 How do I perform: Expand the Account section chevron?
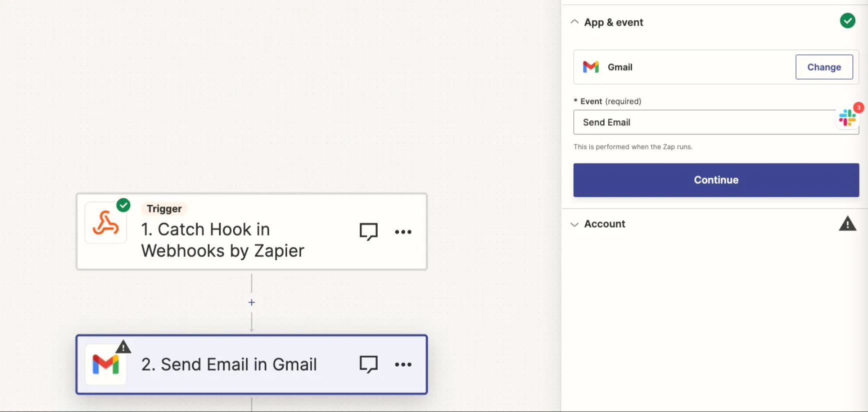(574, 224)
